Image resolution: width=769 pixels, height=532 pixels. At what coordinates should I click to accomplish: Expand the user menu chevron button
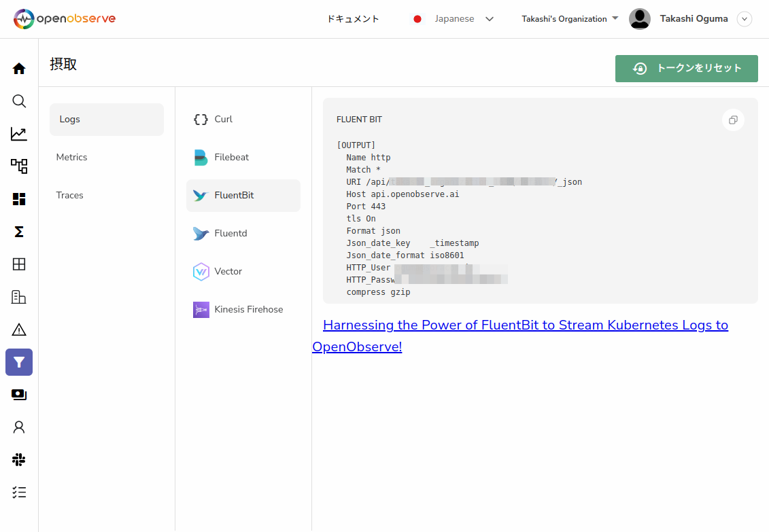745,19
